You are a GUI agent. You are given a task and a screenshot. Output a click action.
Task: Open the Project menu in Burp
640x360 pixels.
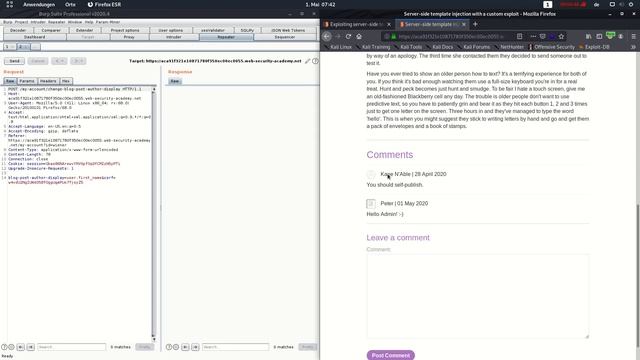(x=21, y=22)
